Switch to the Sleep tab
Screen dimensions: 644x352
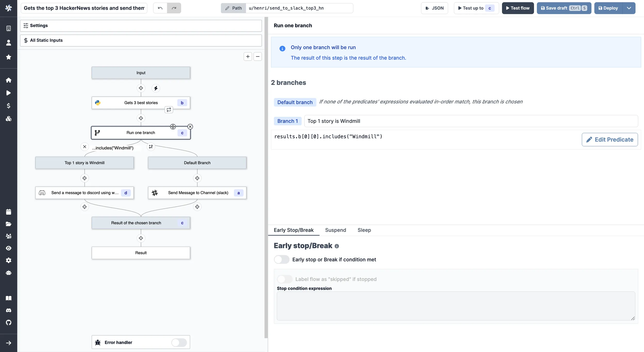click(x=364, y=230)
